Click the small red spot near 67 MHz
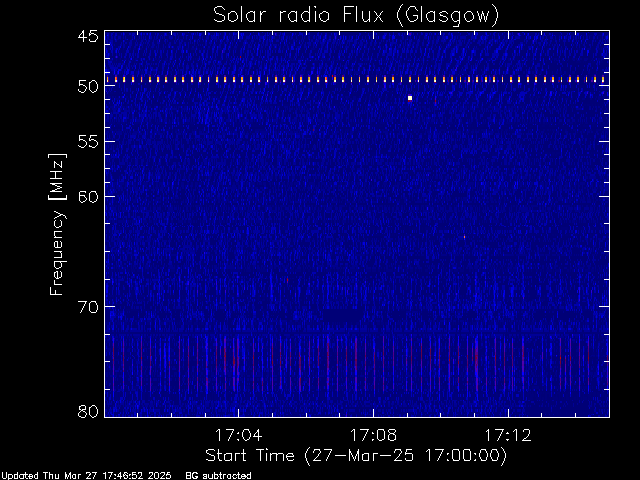The image size is (640, 480). pos(287,280)
